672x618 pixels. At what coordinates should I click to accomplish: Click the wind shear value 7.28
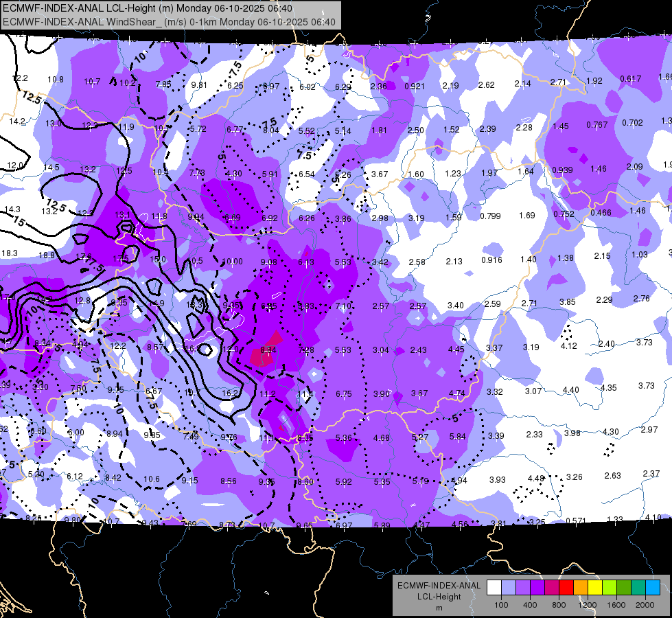point(306,350)
